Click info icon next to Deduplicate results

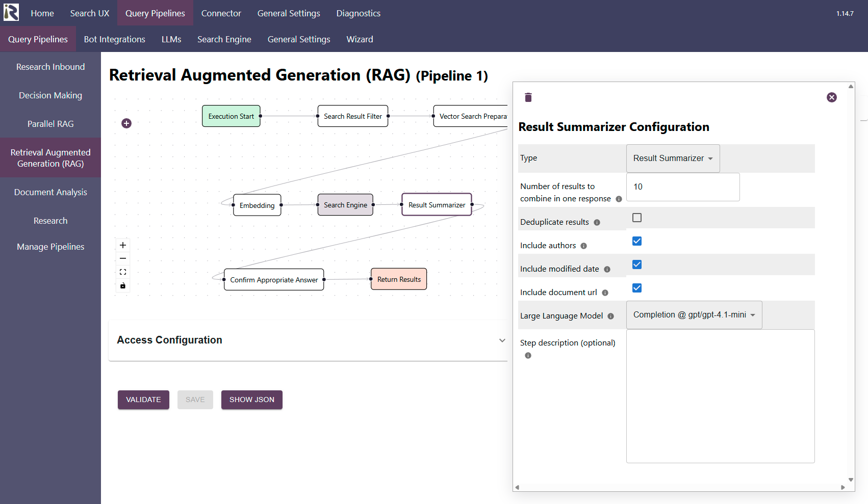point(597,223)
